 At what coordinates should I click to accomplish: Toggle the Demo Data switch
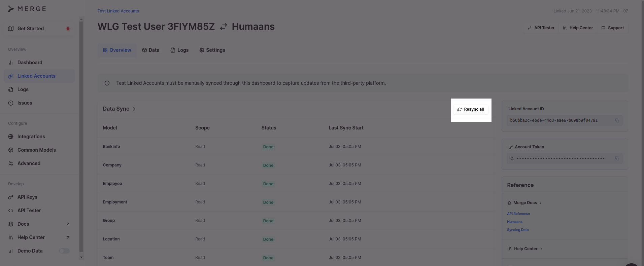64,251
